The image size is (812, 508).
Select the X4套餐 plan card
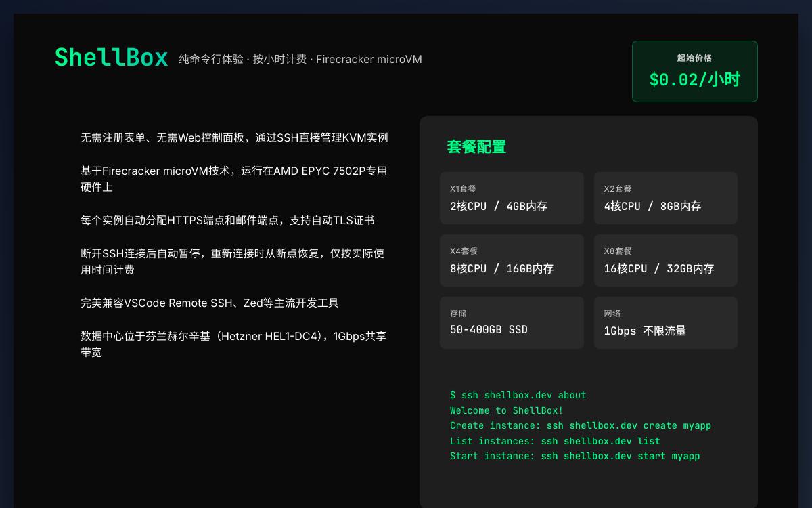click(512, 260)
